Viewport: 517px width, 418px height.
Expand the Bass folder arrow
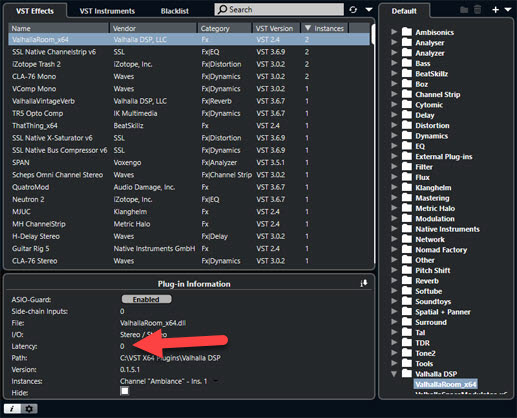click(x=394, y=63)
